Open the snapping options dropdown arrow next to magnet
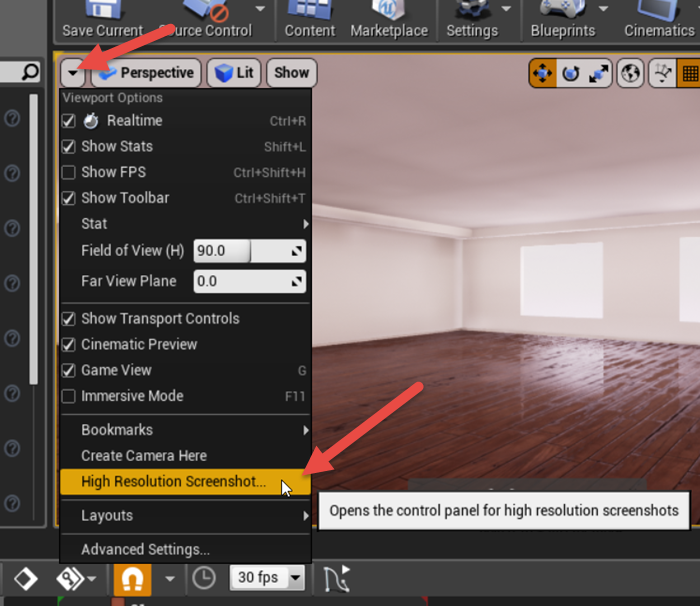This screenshot has height=606, width=700. 170,579
